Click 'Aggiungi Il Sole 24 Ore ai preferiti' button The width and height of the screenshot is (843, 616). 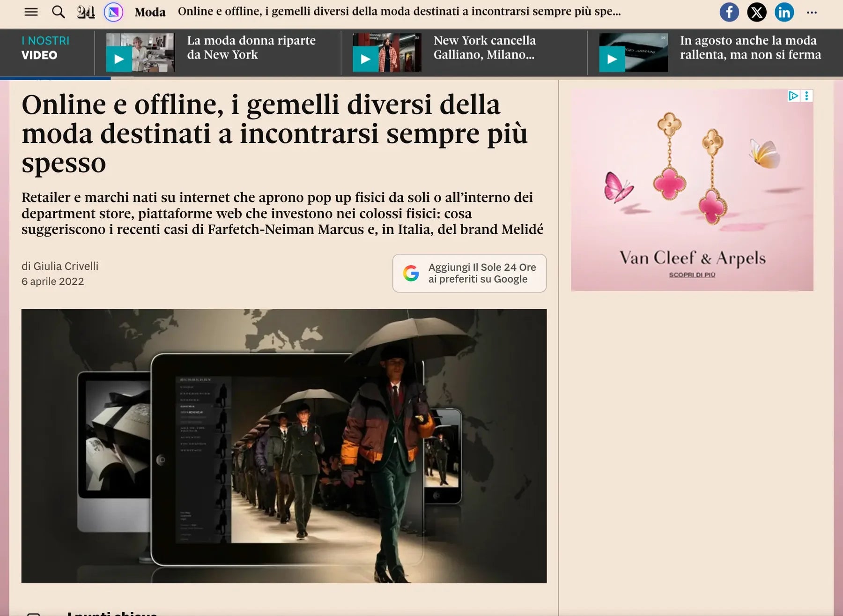tap(469, 273)
